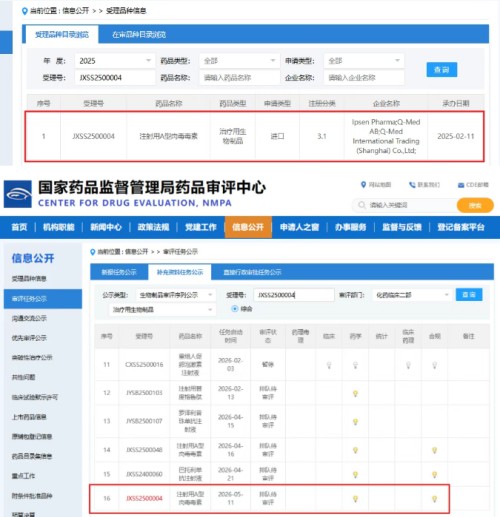Open 新闻中心 in the main navigation

tap(106, 227)
